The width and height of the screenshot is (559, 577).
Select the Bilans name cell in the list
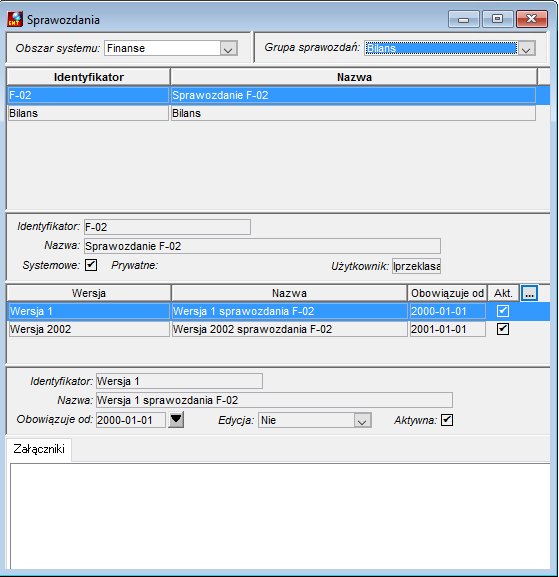coord(353,113)
